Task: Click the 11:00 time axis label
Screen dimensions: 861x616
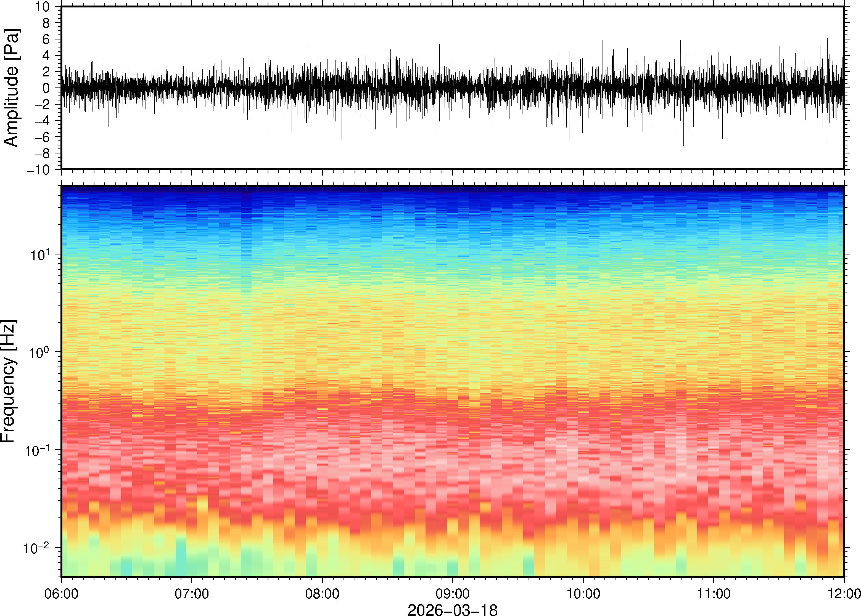Action: pos(713,594)
